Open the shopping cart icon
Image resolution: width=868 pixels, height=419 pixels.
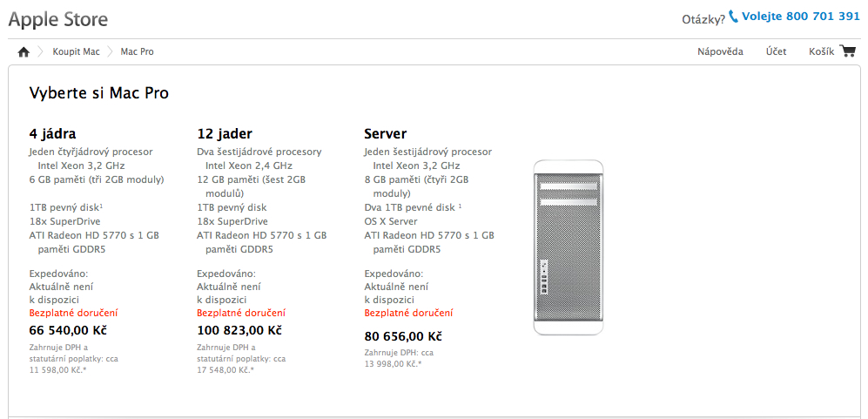click(848, 51)
